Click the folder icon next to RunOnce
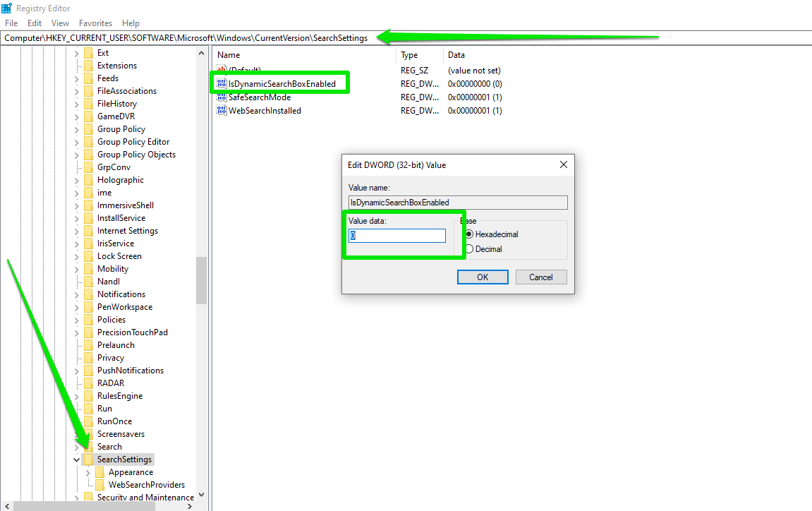 point(89,421)
